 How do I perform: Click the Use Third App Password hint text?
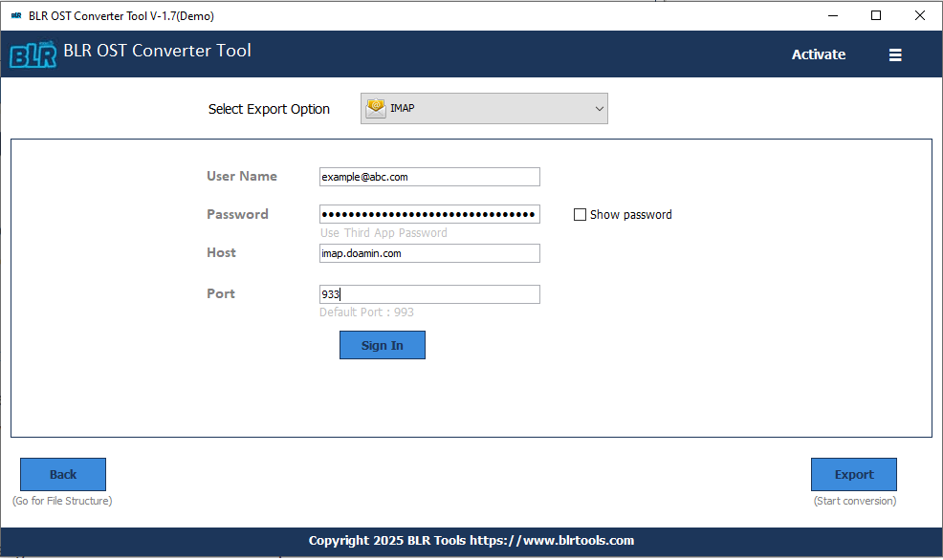pos(383,232)
